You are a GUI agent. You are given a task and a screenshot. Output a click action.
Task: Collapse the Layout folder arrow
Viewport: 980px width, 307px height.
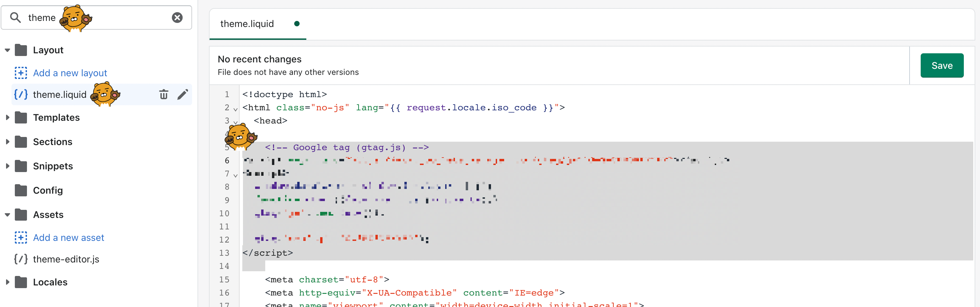pyautogui.click(x=7, y=50)
